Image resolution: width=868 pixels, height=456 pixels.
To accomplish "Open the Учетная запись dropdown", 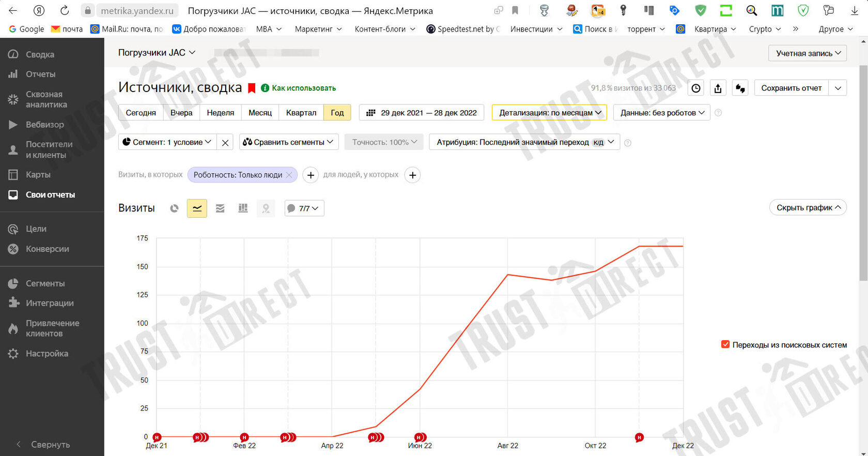I will point(808,53).
